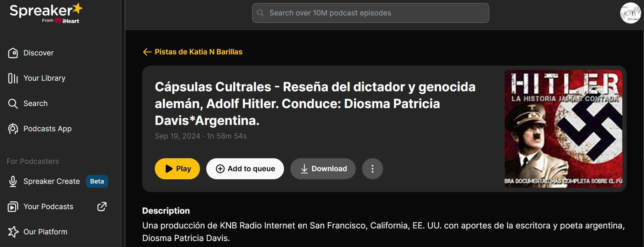Click the Your Podcasts icon

(x=13, y=207)
